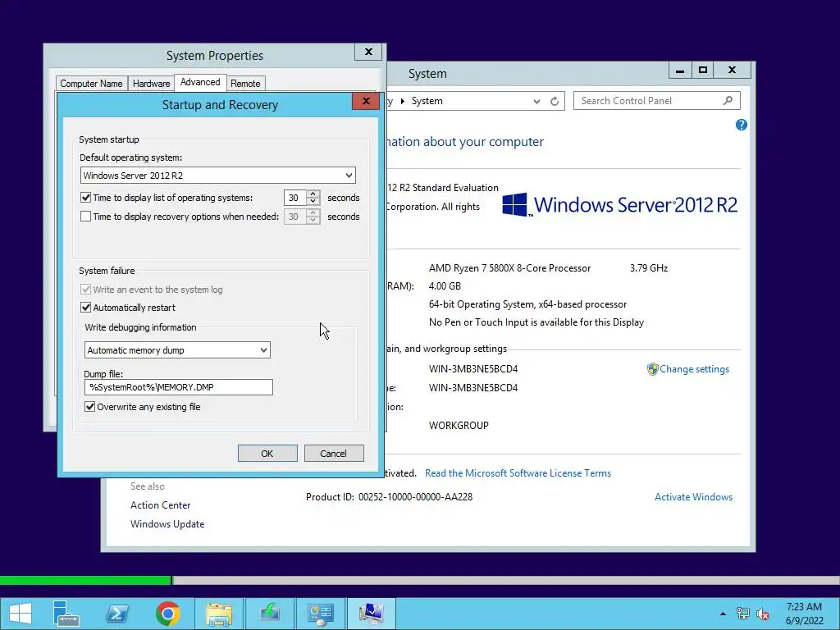Launch Server Manager from taskbar
840x630 pixels.
click(x=66, y=614)
